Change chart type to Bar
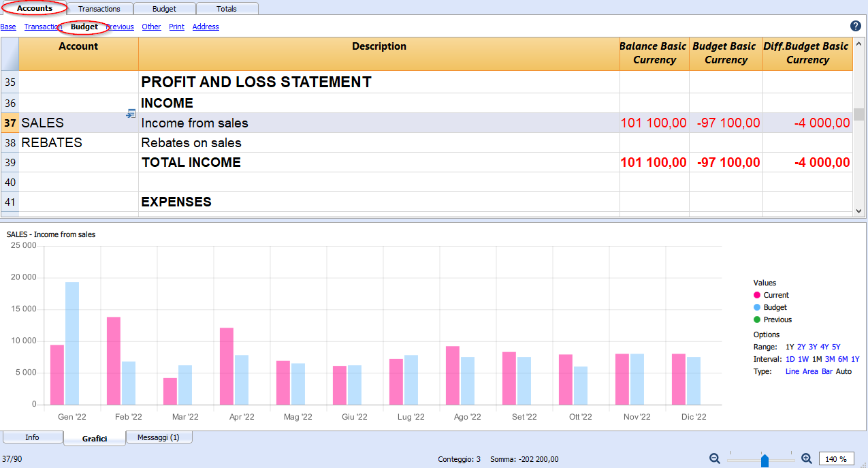This screenshot has height=468, width=868. coord(827,371)
